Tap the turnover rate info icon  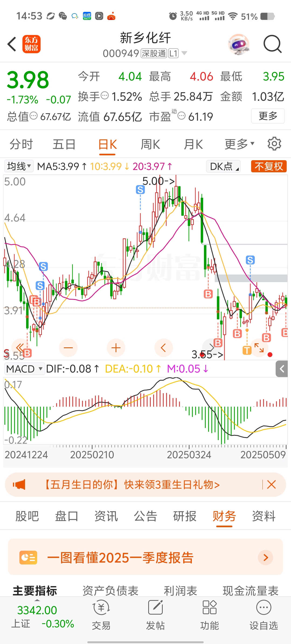coord(105,96)
